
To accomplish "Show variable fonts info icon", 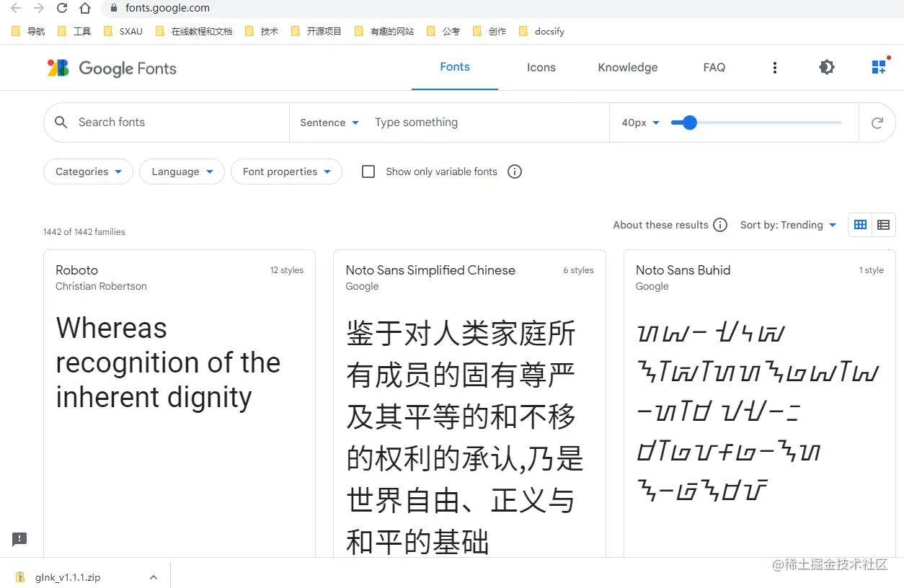I will pyautogui.click(x=515, y=171).
